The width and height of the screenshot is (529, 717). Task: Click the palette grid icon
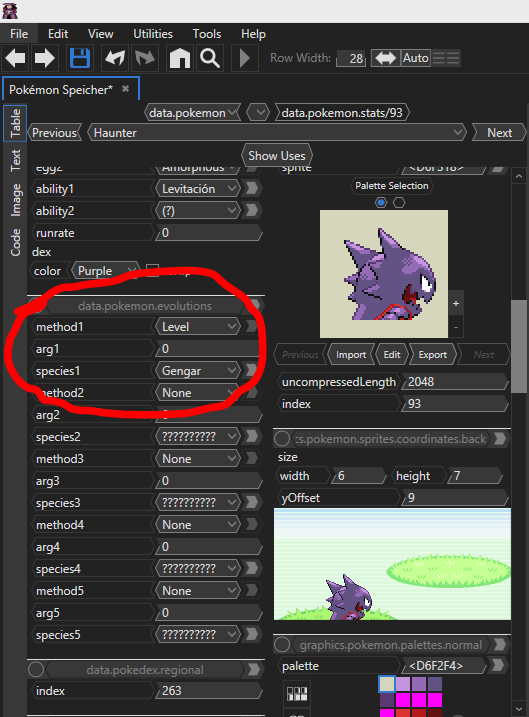pyautogui.click(x=297, y=693)
